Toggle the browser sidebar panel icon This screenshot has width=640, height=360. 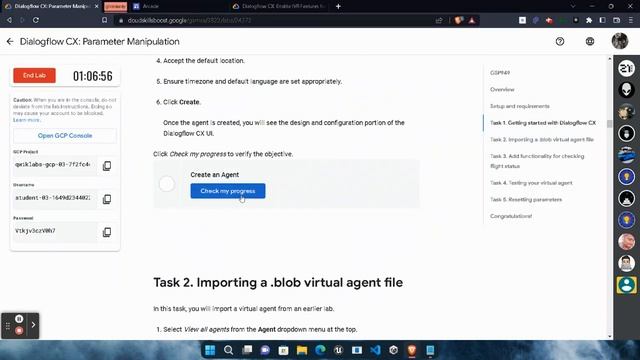coord(602,20)
